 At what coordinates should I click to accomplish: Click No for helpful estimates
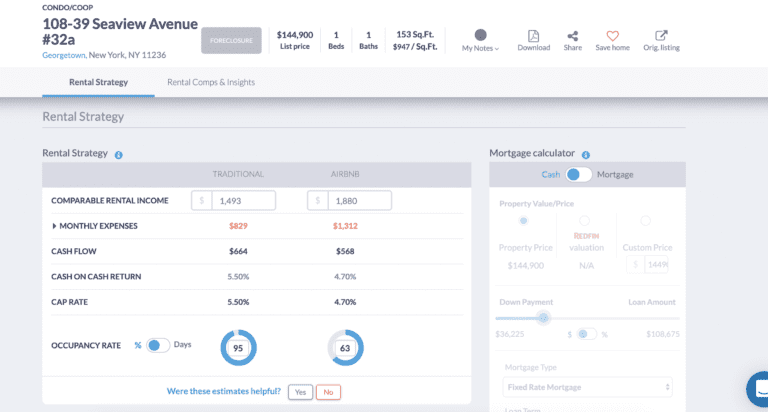(327, 392)
